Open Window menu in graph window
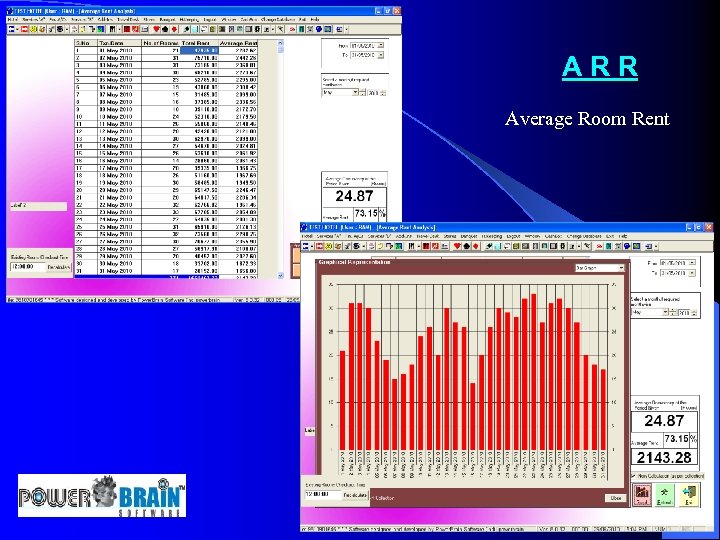The height and width of the screenshot is (540, 720). [532, 236]
